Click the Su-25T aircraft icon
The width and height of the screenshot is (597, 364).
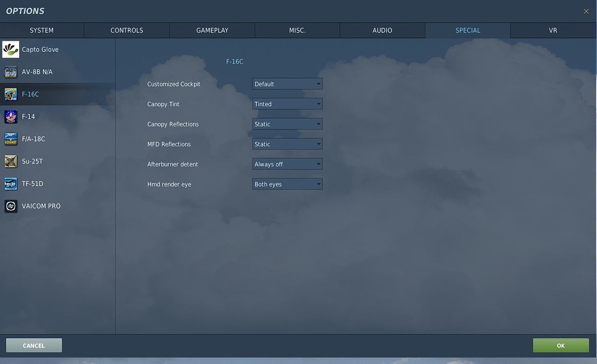pos(11,162)
